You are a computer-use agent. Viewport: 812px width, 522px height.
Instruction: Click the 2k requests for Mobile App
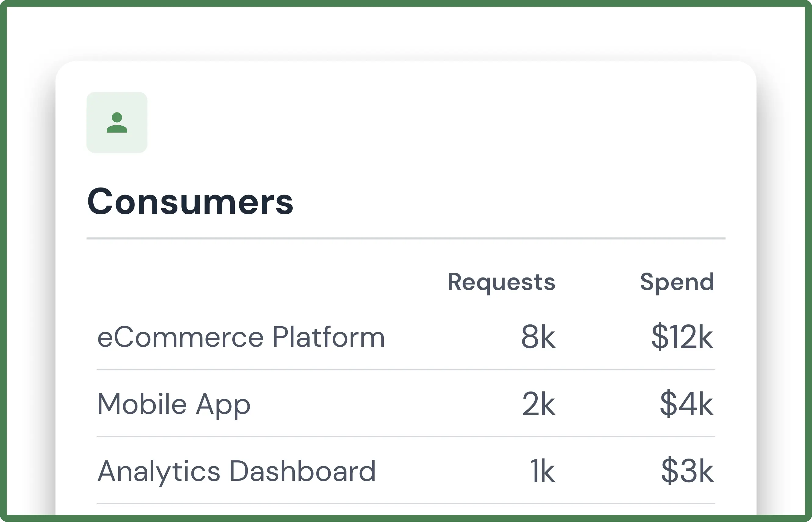pos(538,404)
